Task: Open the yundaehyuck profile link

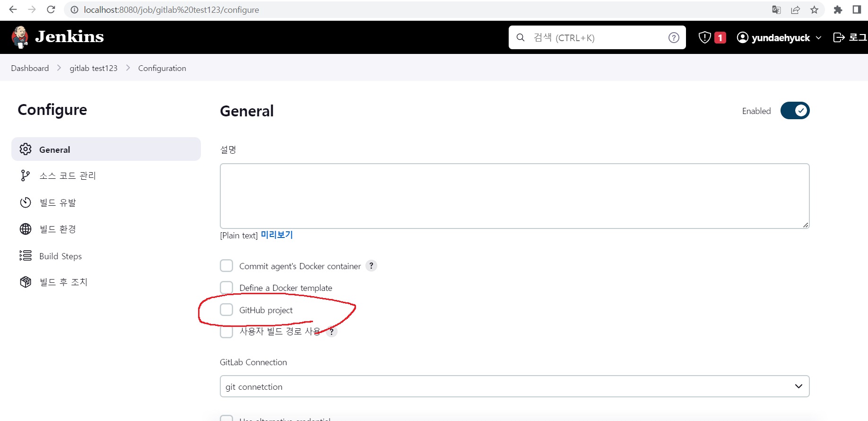Action: click(781, 38)
